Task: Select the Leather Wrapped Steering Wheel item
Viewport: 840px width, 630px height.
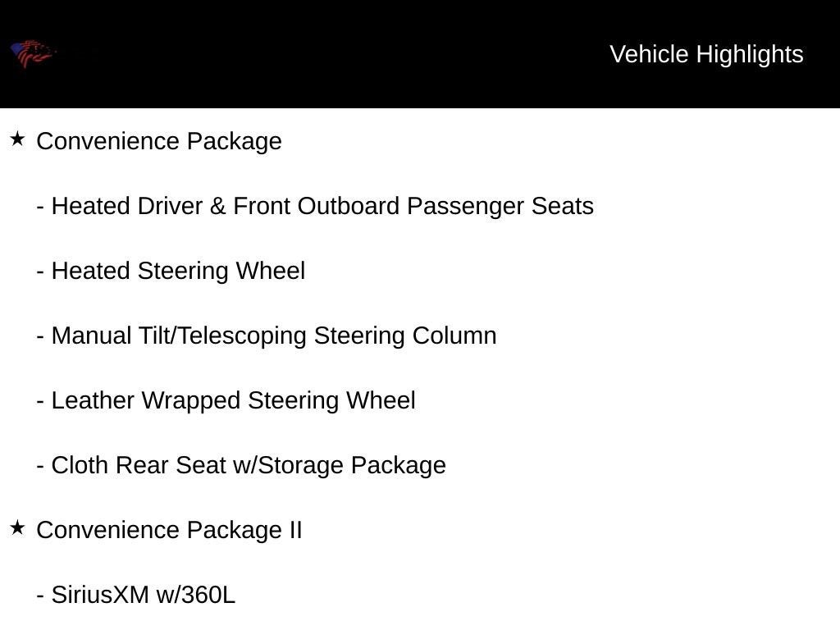Action: [233, 400]
